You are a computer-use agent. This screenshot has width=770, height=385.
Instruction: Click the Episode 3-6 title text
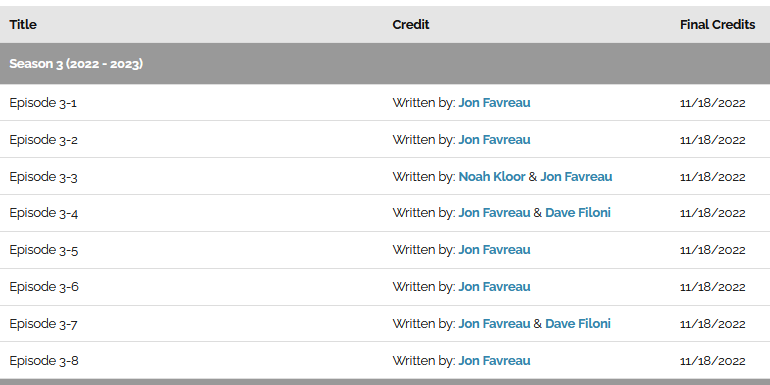click(44, 286)
